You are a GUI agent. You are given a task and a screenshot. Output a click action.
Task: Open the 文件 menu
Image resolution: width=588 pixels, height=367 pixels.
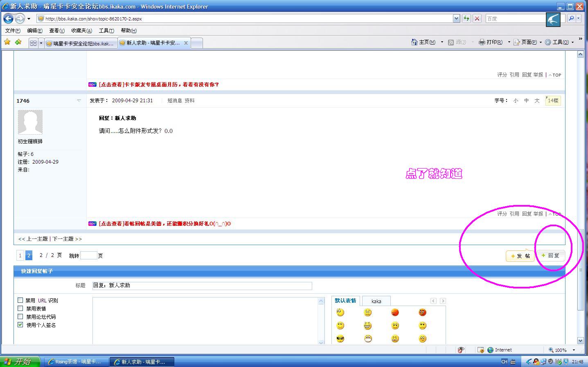[12, 31]
